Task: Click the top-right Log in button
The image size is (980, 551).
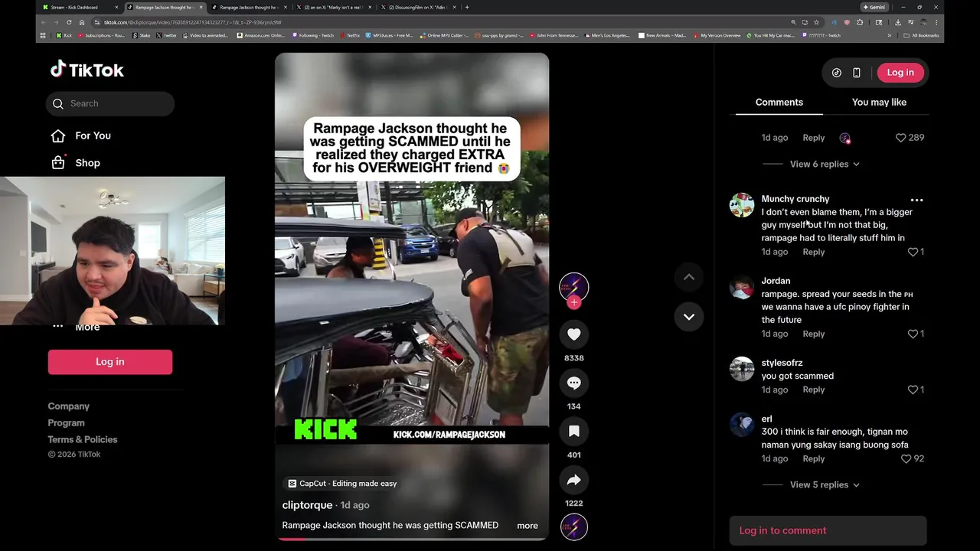Action: point(900,73)
